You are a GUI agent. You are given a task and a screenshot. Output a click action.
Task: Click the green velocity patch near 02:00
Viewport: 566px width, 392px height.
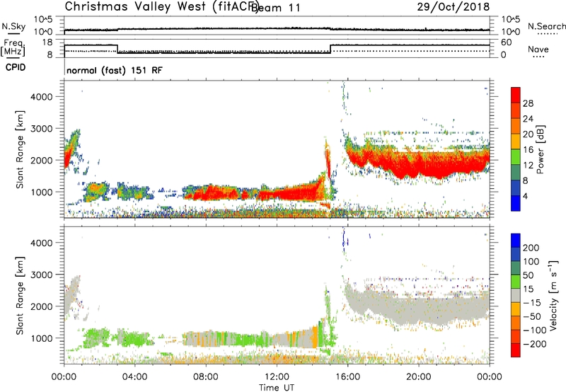[x=96, y=338]
